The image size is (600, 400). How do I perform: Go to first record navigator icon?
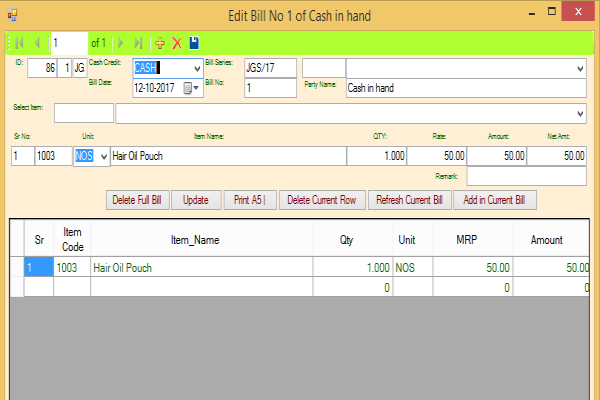point(20,43)
